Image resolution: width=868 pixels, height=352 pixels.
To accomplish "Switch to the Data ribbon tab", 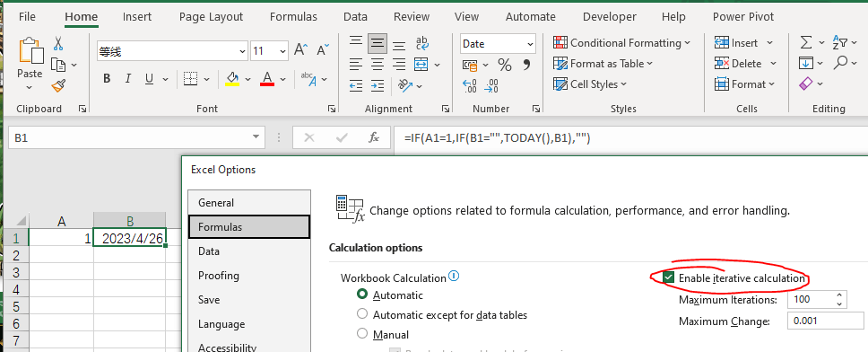I will (x=355, y=17).
